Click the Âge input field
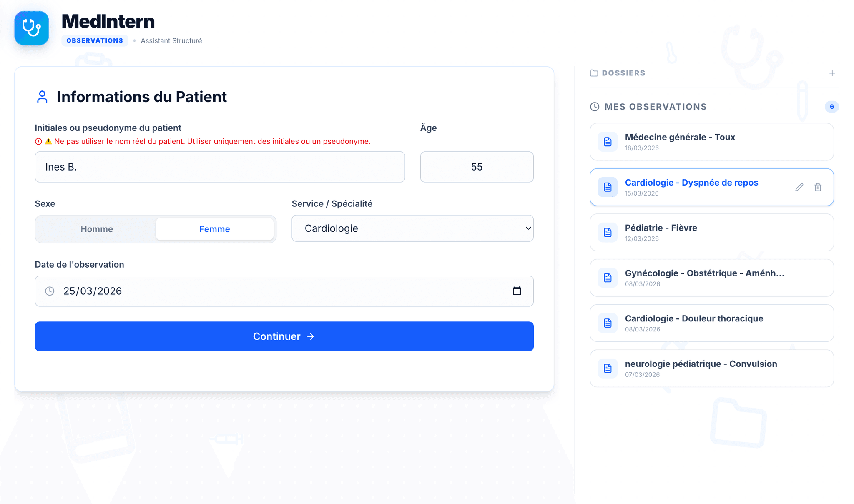Screen dimensions: 854x504 point(476,167)
